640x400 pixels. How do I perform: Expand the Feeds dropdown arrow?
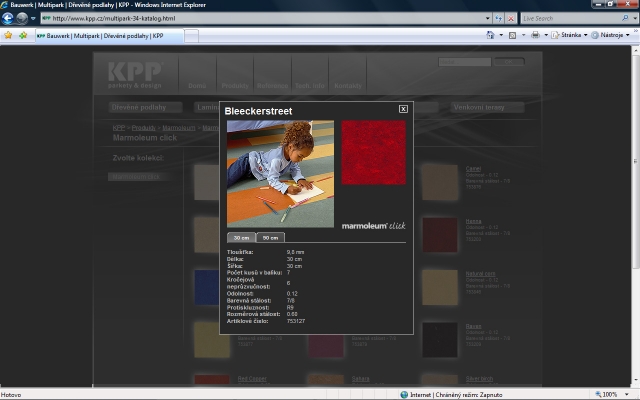523,35
